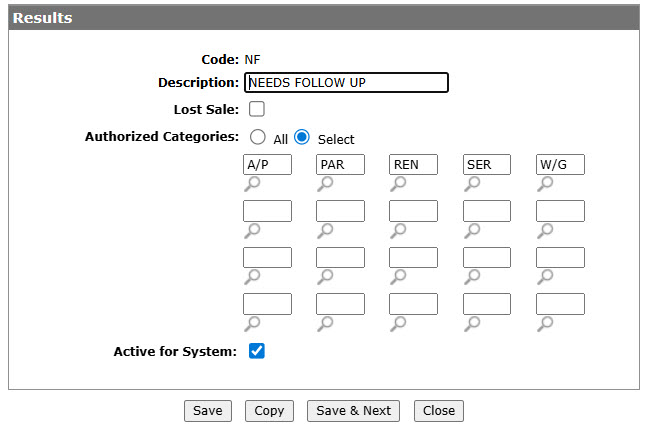The height and width of the screenshot is (427, 657).
Task: Click empty category field below PAR
Action: click(x=340, y=211)
